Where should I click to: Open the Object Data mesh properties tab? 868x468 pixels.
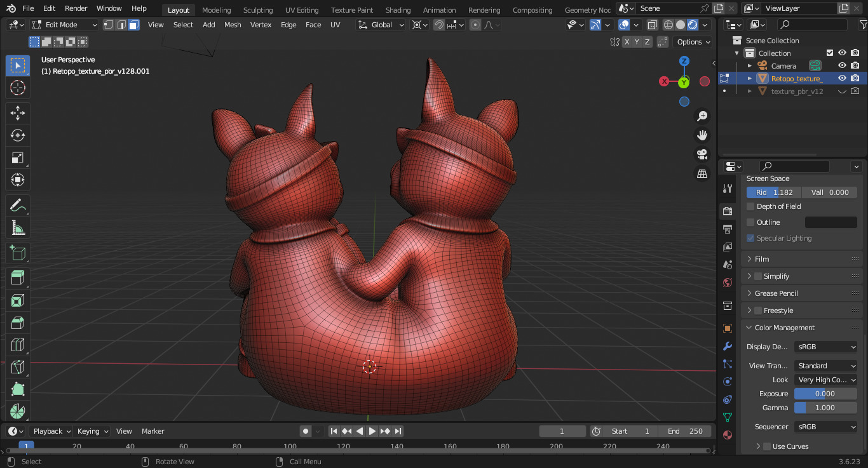point(728,417)
